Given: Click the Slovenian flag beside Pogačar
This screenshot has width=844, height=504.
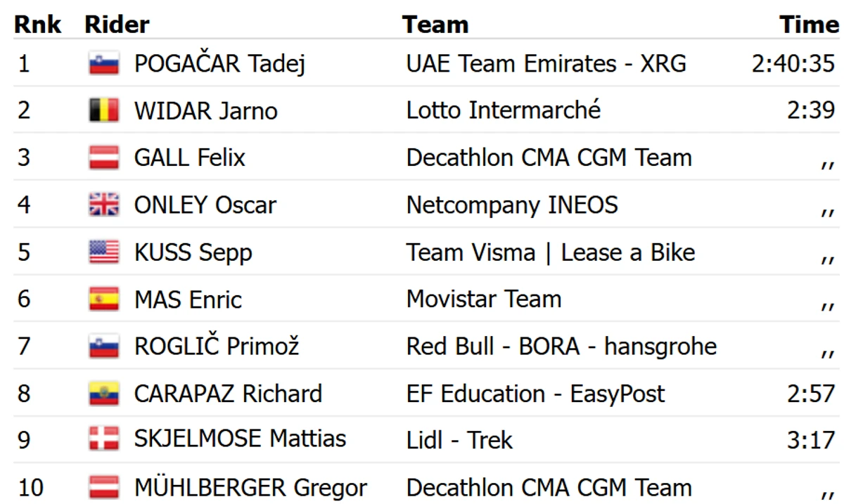Looking at the screenshot, I should (104, 63).
